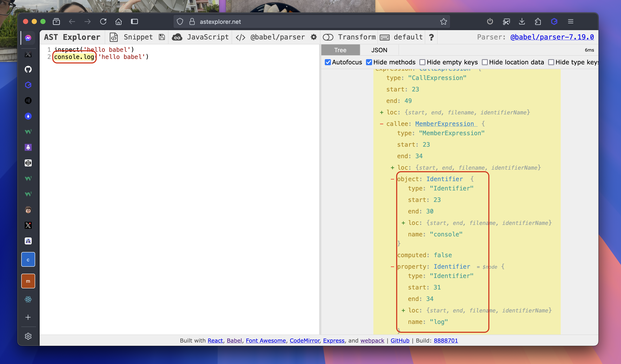Expand loc inside the property Identifier node

pyautogui.click(x=403, y=310)
